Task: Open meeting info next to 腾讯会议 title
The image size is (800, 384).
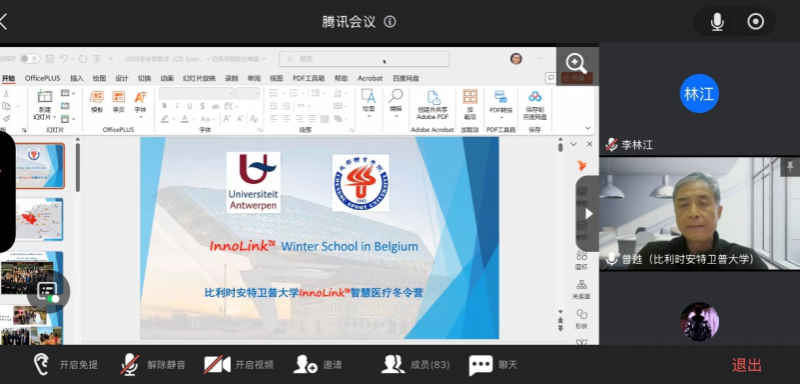Action: coord(390,22)
